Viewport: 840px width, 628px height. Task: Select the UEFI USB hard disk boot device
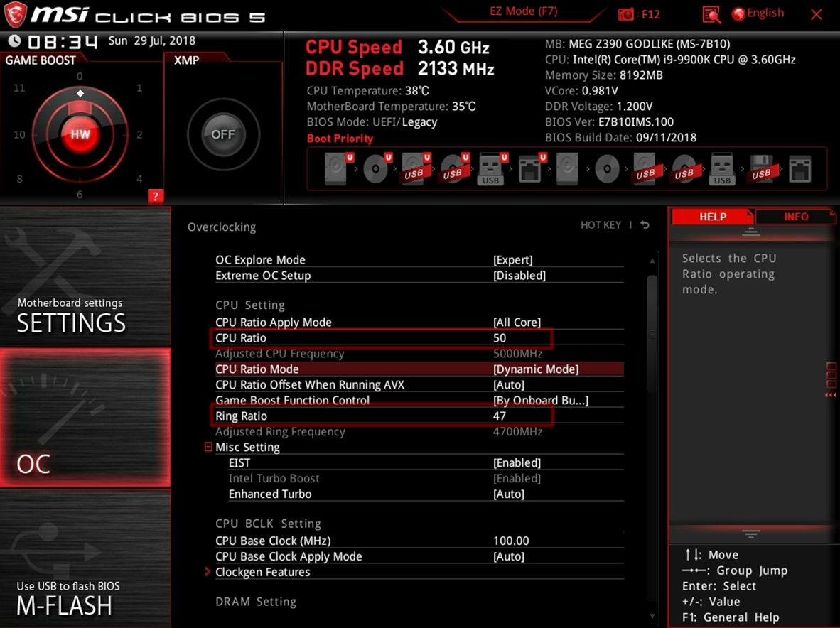[416, 168]
